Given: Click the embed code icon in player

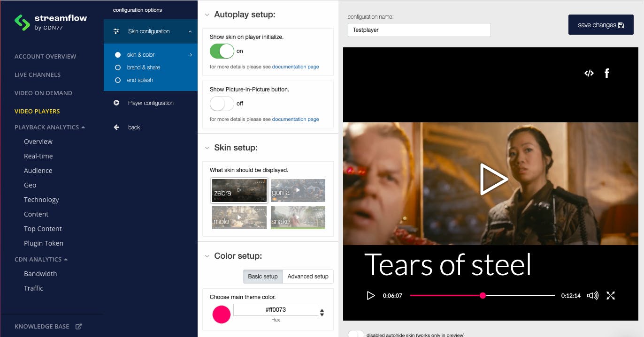Looking at the screenshot, I should click(589, 73).
